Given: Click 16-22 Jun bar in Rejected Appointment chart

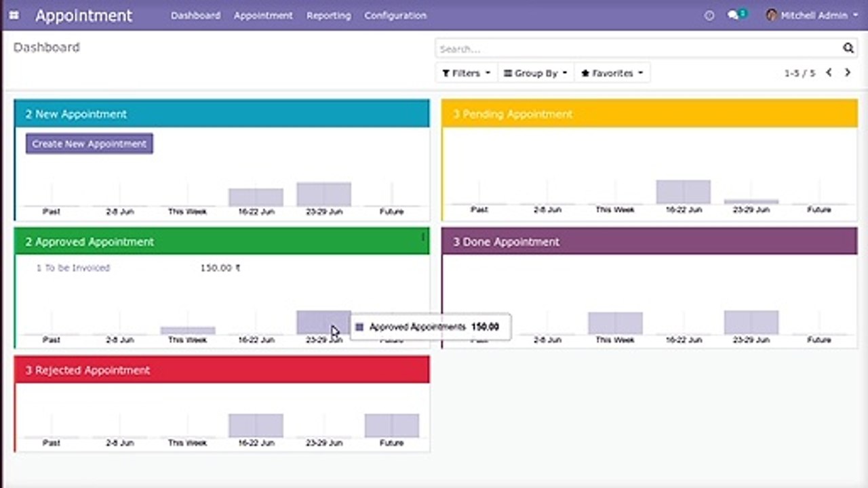Looking at the screenshot, I should click(256, 426).
